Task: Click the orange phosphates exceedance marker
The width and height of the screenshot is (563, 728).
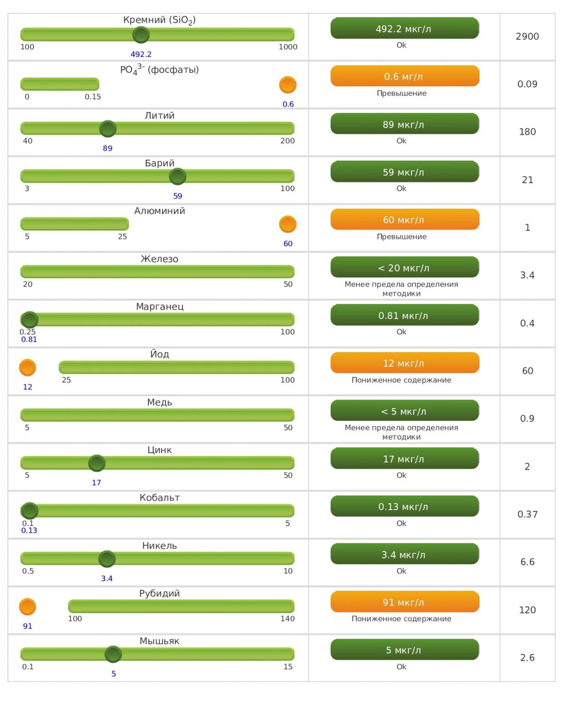Action: click(288, 85)
